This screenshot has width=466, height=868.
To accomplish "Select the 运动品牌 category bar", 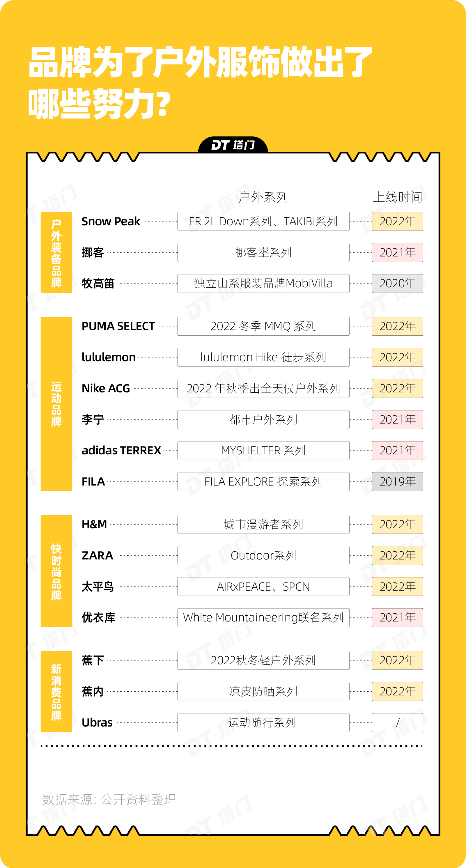I will pyautogui.click(x=56, y=404).
